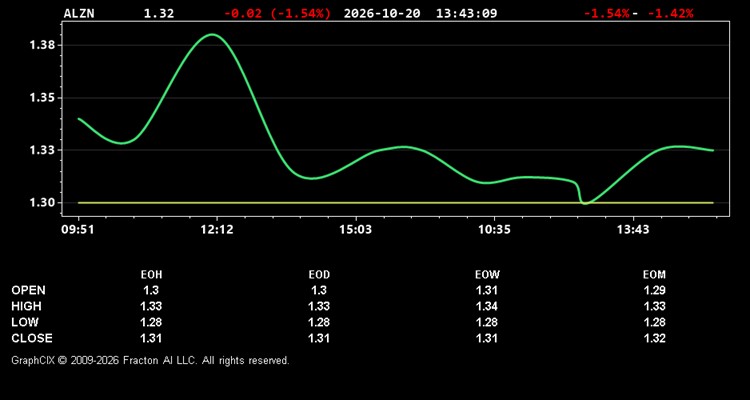Click the GraphCIX copyright notice
This screenshot has height=400, width=750.
coord(150,360)
